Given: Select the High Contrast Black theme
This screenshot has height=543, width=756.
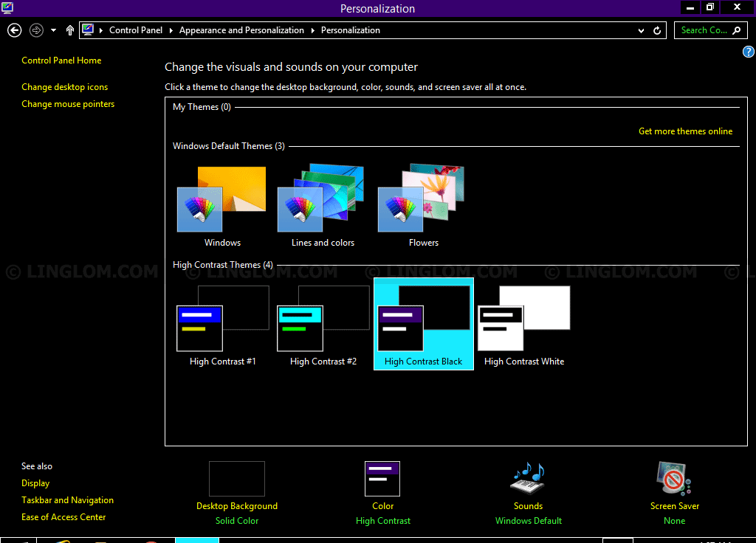Looking at the screenshot, I should (x=423, y=324).
